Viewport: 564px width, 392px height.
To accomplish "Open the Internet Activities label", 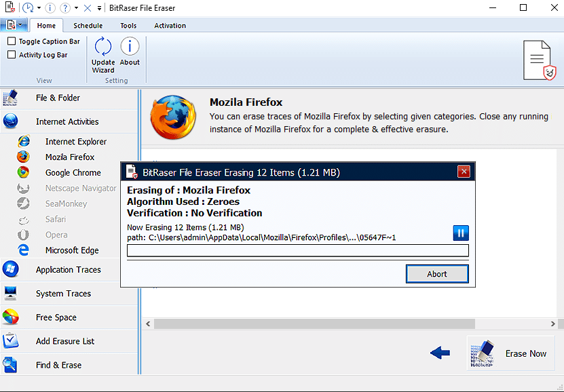I will coord(67,122).
